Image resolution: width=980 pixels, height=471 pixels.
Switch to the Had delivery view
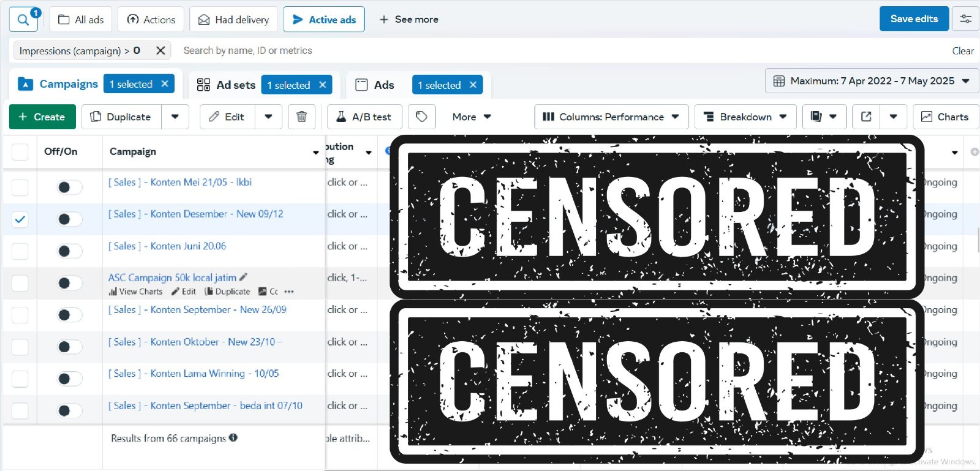234,20
